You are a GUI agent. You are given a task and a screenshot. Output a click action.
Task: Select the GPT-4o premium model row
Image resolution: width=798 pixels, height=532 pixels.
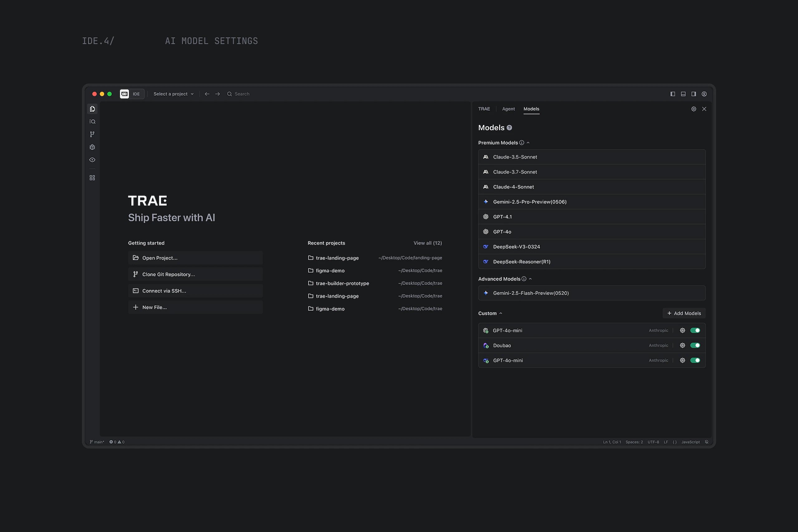(x=592, y=232)
